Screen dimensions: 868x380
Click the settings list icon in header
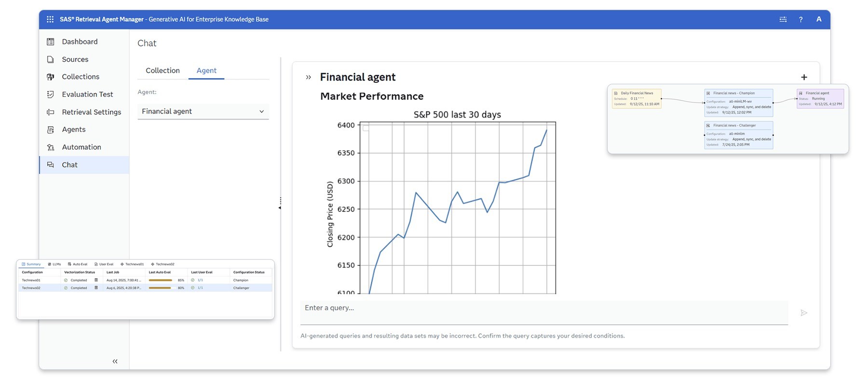coord(783,19)
